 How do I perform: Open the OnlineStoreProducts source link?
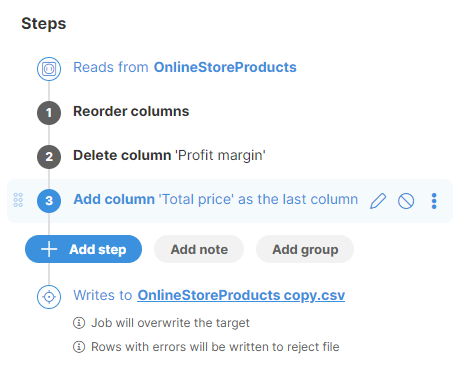225,67
